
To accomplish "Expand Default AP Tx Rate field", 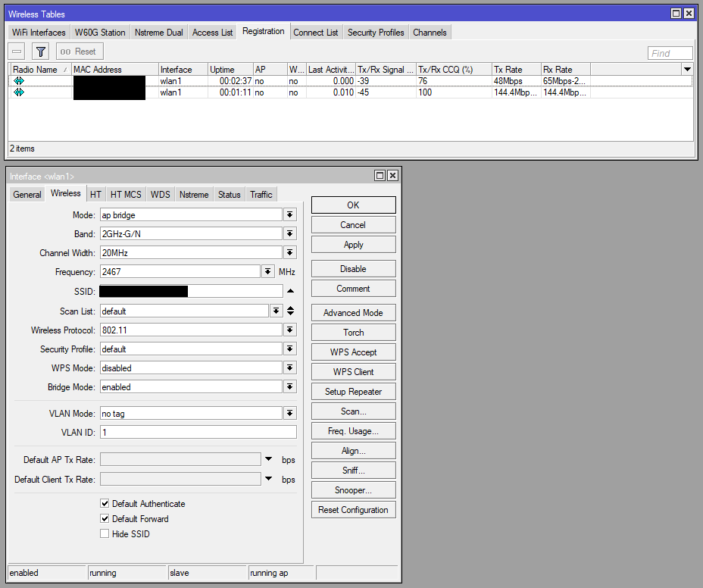I will pos(269,459).
